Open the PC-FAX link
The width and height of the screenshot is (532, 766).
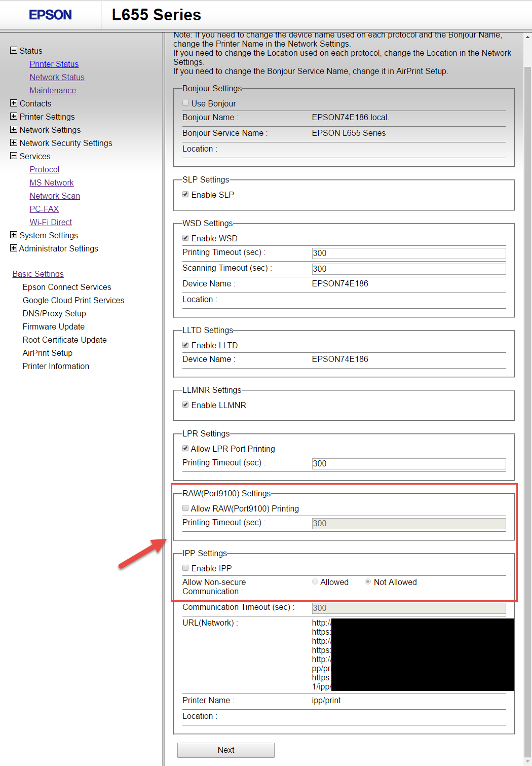44,209
